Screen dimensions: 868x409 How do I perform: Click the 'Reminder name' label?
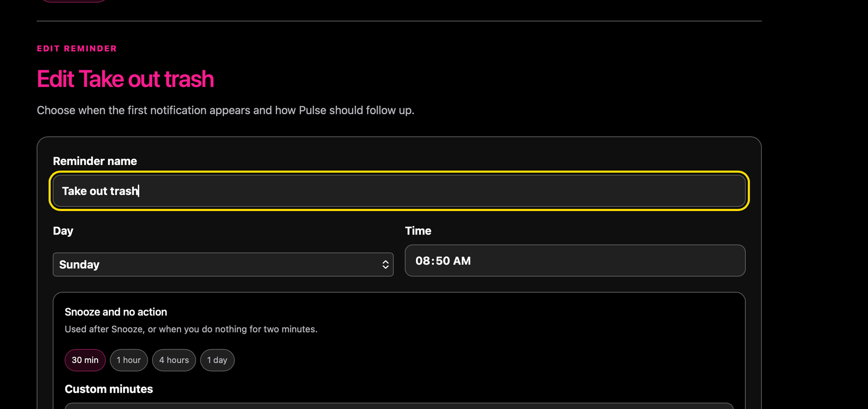coord(95,161)
